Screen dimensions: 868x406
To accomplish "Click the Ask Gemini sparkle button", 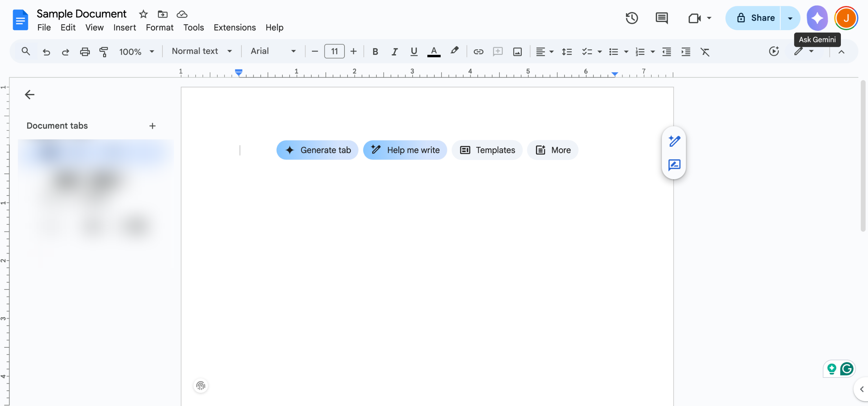I will pos(817,18).
